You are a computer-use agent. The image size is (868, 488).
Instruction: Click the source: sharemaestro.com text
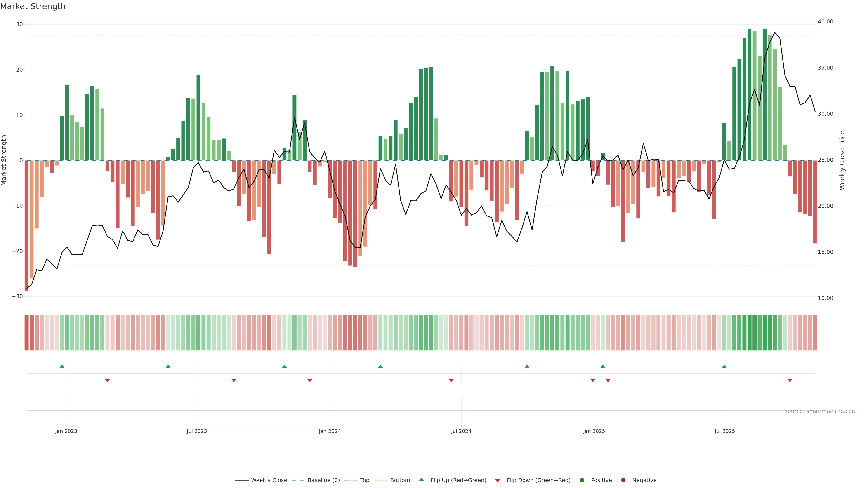pyautogui.click(x=821, y=411)
